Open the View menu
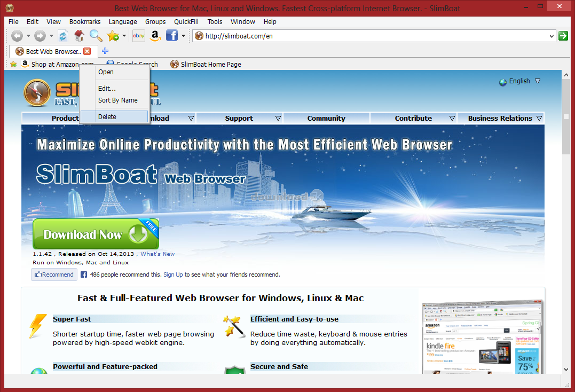Viewport: 575px width, 392px height. [x=53, y=22]
